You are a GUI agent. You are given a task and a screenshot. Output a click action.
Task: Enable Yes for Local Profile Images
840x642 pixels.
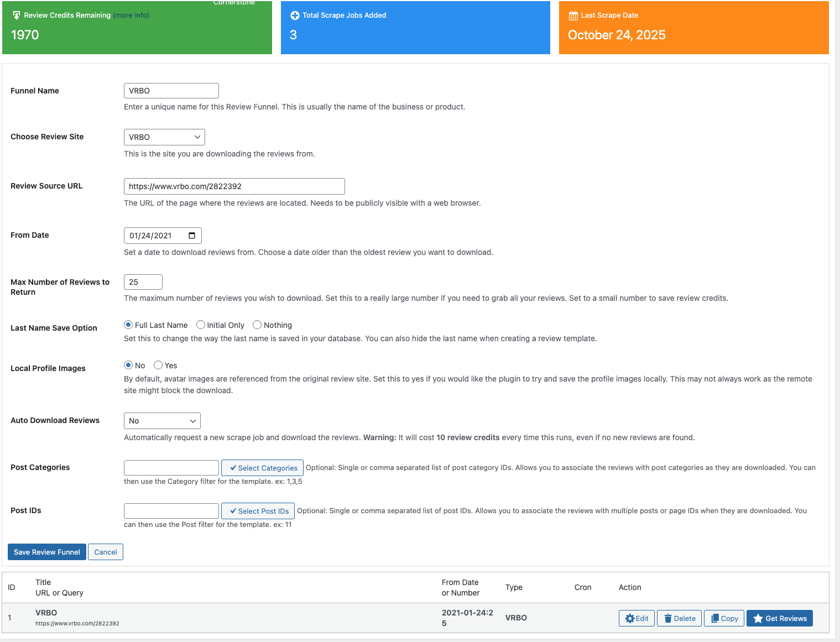click(x=158, y=366)
